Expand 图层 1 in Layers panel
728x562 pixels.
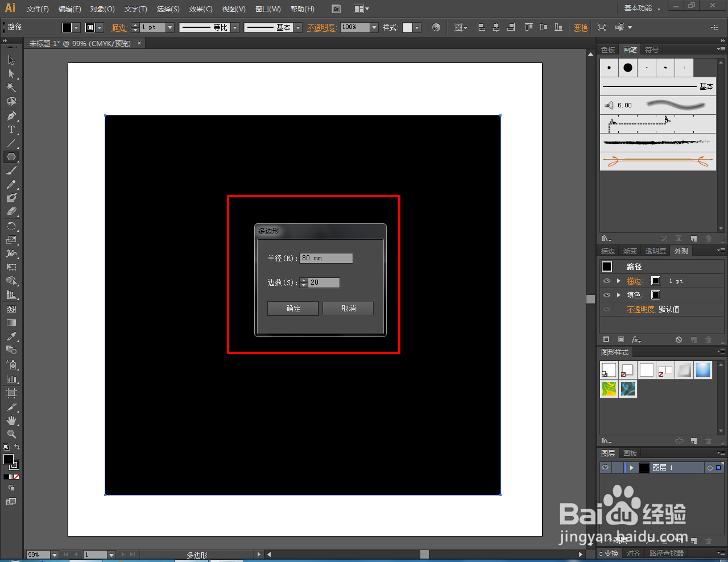(631, 468)
